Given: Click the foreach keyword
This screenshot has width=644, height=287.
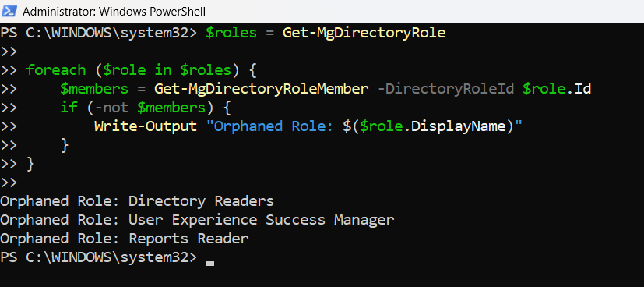Looking at the screenshot, I should (x=56, y=70).
